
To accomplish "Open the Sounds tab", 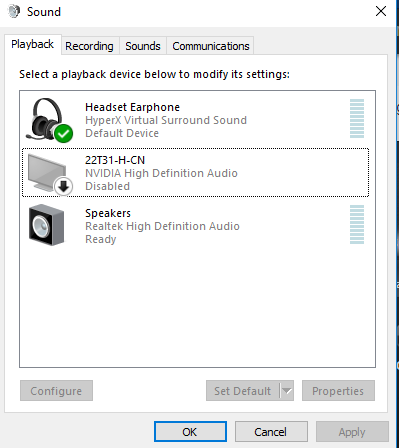I will 143,46.
